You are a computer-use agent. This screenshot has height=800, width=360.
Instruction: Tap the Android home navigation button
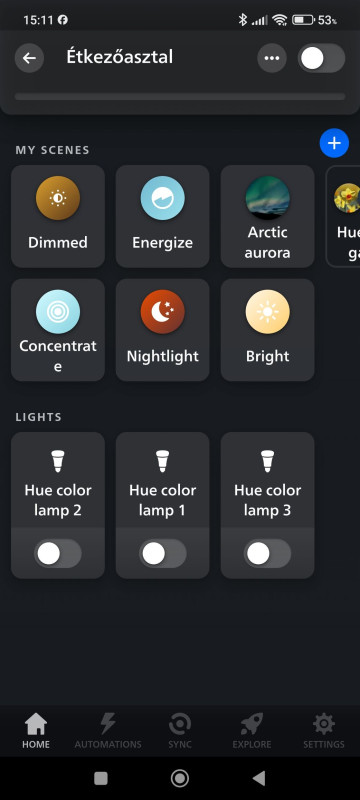pyautogui.click(x=179, y=778)
